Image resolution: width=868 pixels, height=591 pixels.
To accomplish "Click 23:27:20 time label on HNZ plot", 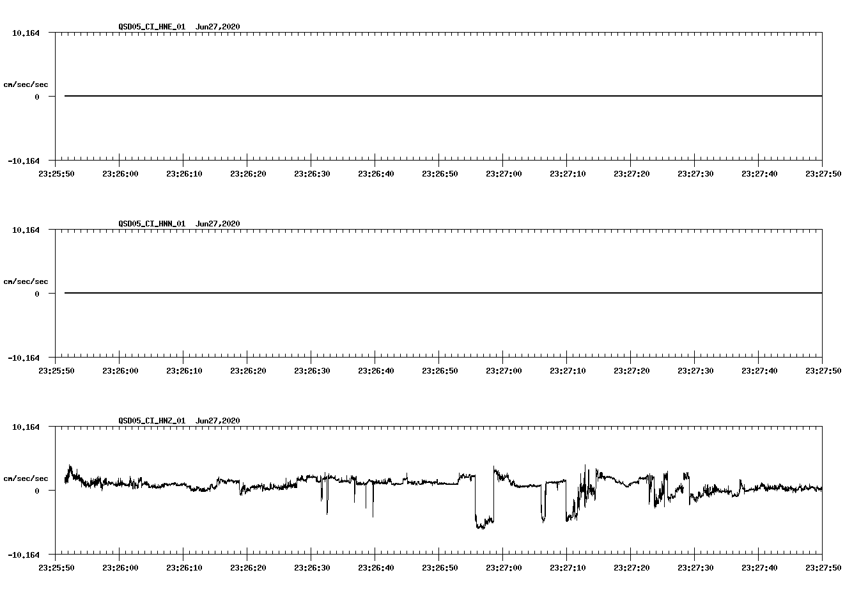I will coord(631,567).
